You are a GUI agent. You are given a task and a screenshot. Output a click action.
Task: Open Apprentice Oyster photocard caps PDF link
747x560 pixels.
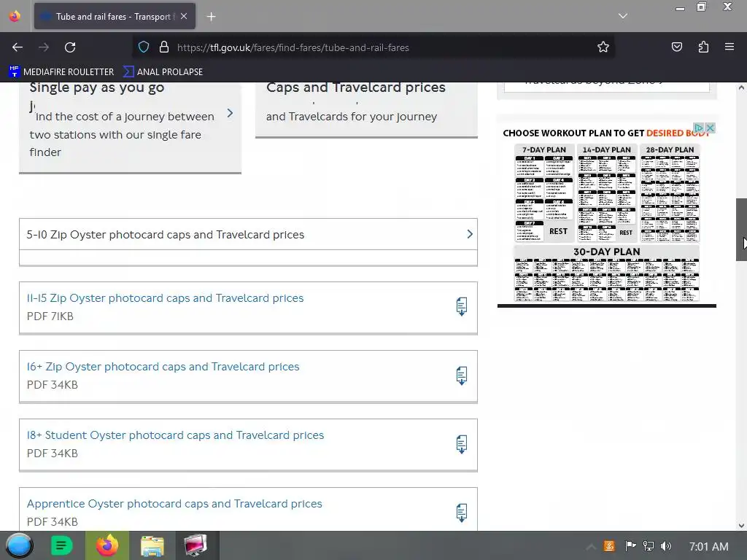pos(174,504)
